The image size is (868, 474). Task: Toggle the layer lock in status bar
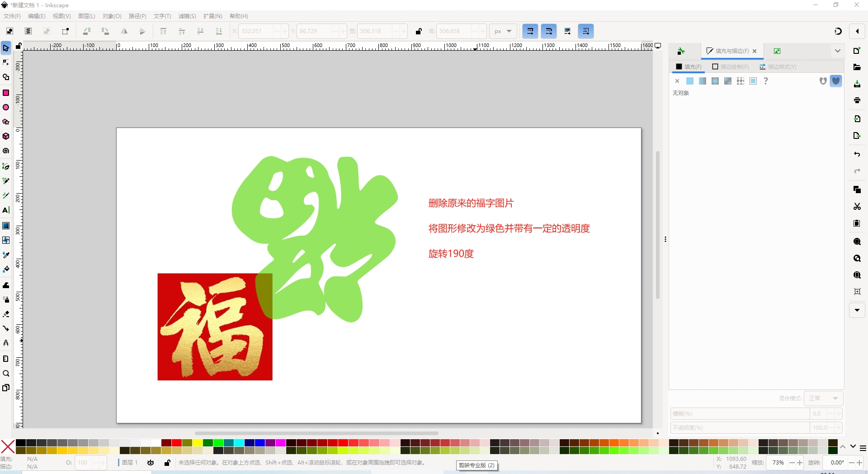pos(167,463)
